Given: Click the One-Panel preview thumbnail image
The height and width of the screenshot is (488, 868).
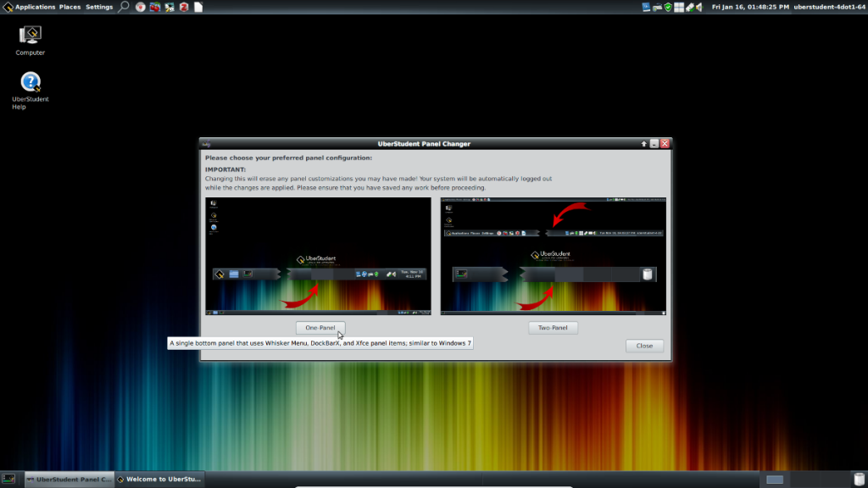Looking at the screenshot, I should pyautogui.click(x=318, y=256).
